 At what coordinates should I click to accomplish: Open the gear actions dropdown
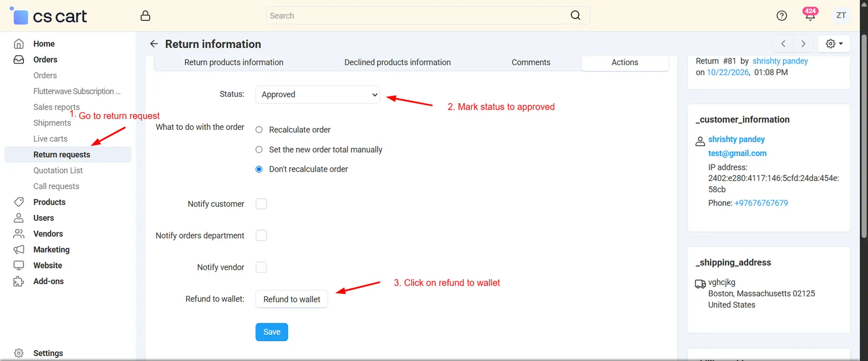coord(834,44)
